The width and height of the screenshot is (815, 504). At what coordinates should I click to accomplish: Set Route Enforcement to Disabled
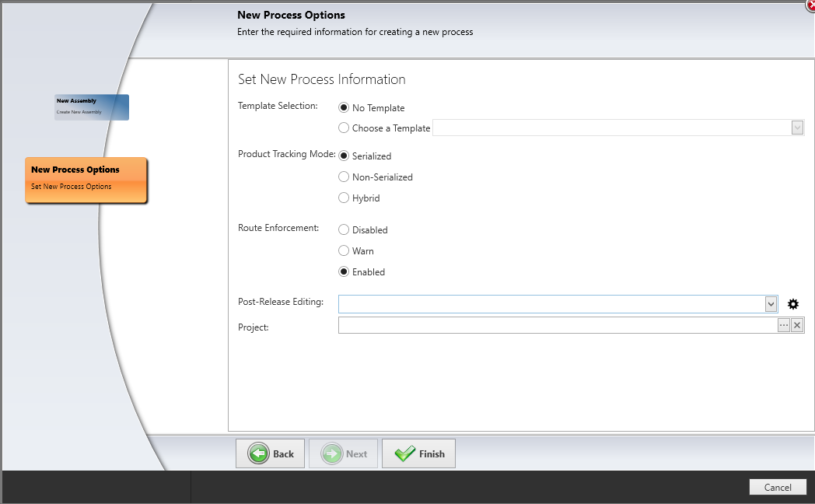click(344, 229)
